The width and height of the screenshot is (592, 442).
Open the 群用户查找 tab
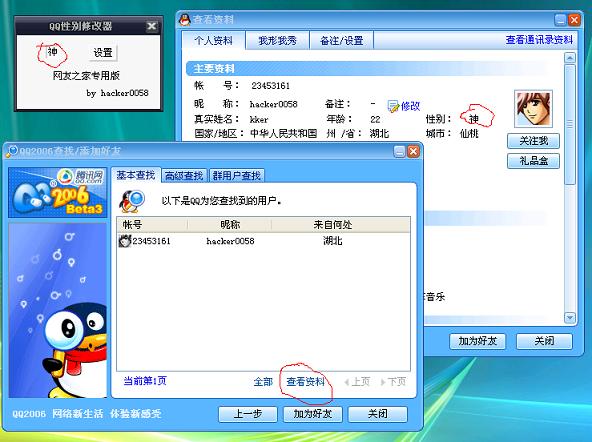[237, 176]
